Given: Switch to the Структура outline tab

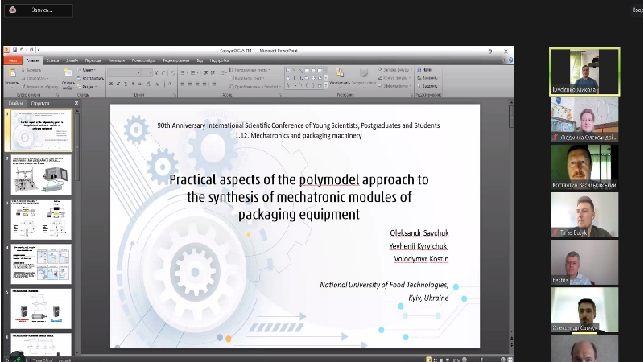Looking at the screenshot, I should (x=39, y=103).
